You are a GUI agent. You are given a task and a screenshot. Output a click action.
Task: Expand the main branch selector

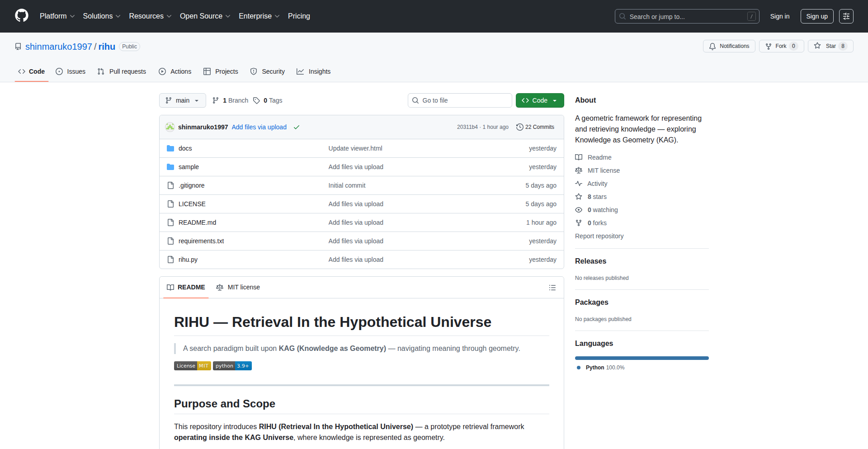[x=182, y=100]
